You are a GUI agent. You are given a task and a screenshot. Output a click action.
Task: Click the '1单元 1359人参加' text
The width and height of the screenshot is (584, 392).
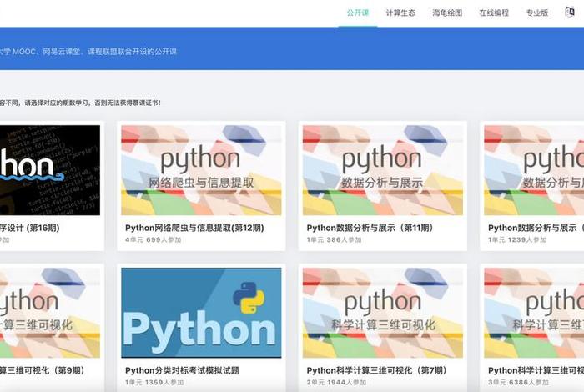click(x=154, y=382)
